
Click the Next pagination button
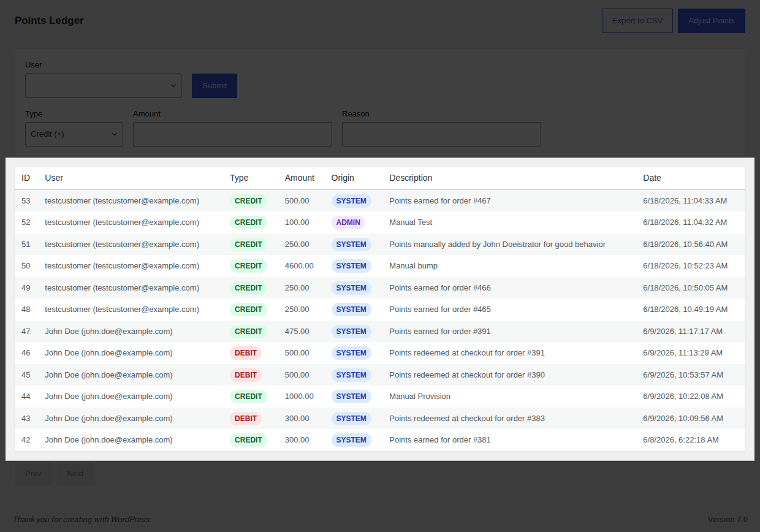pos(75,474)
